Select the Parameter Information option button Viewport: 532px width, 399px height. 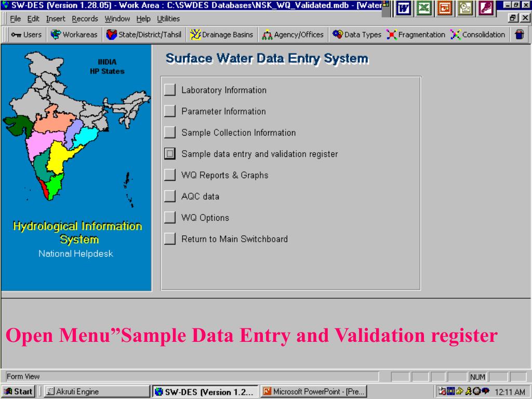(170, 111)
